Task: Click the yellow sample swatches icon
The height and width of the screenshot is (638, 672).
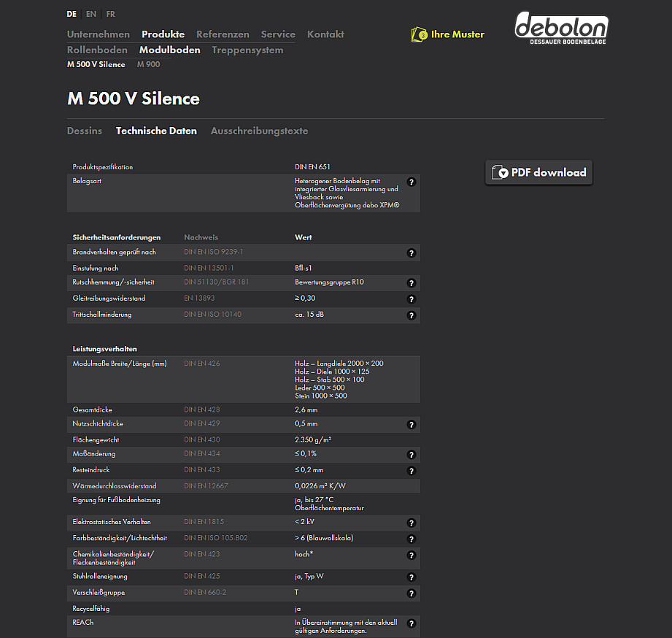Action: [419, 35]
